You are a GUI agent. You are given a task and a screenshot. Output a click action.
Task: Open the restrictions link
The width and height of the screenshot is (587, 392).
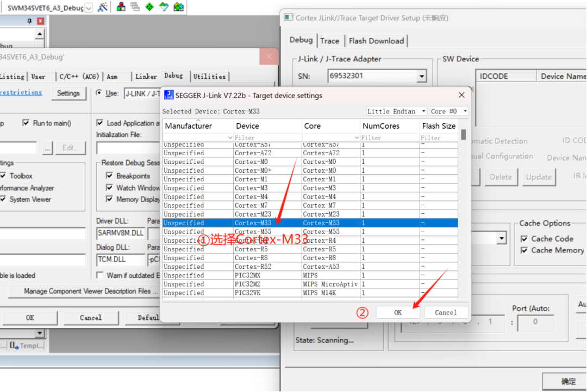tap(21, 92)
